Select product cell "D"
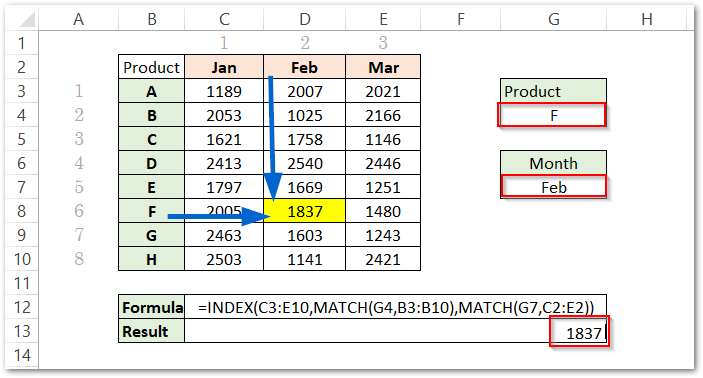703x378 pixels. tap(152, 163)
